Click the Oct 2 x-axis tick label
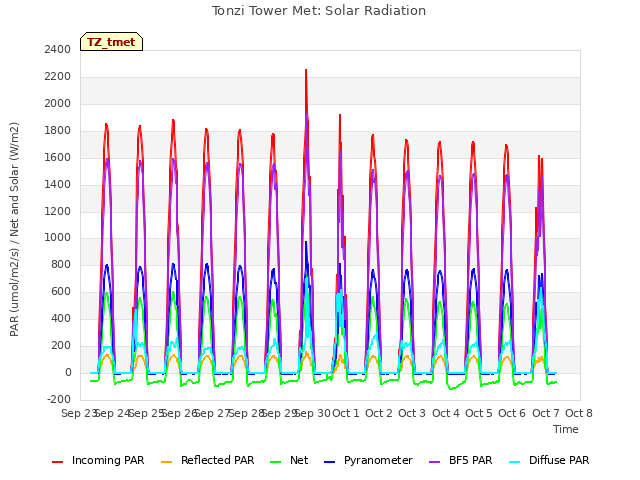Viewport: 640px width, 480px height. coord(379,413)
